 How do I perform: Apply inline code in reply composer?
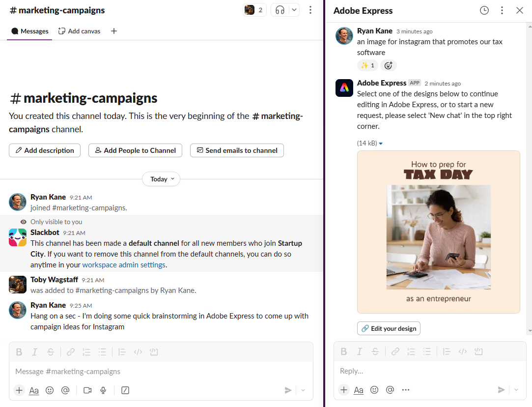[463, 351]
